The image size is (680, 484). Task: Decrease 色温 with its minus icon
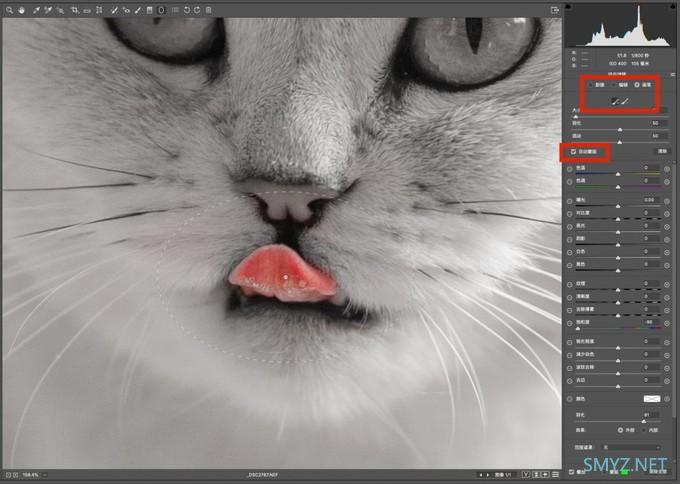(x=569, y=169)
